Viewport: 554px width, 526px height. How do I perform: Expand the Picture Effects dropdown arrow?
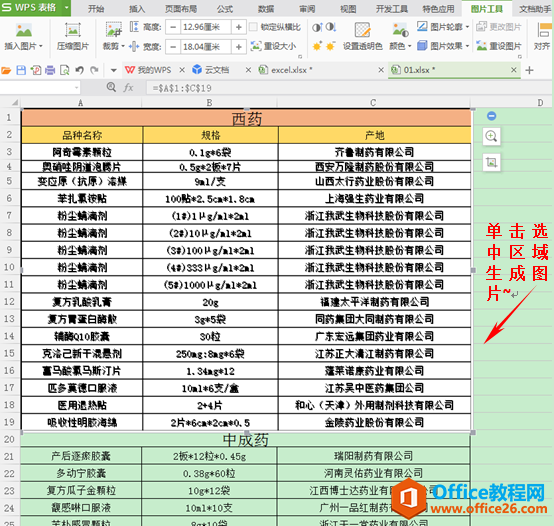467,46
